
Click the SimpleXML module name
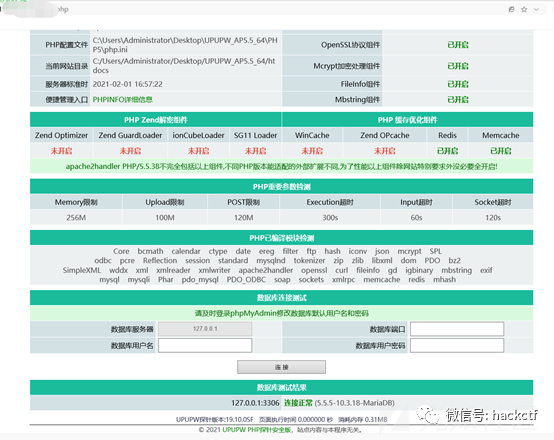coord(82,270)
